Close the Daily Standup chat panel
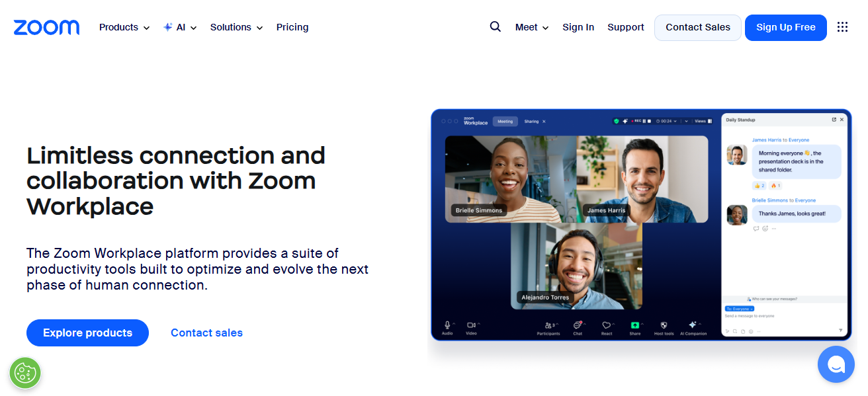This screenshot has width=868, height=396. [x=842, y=120]
